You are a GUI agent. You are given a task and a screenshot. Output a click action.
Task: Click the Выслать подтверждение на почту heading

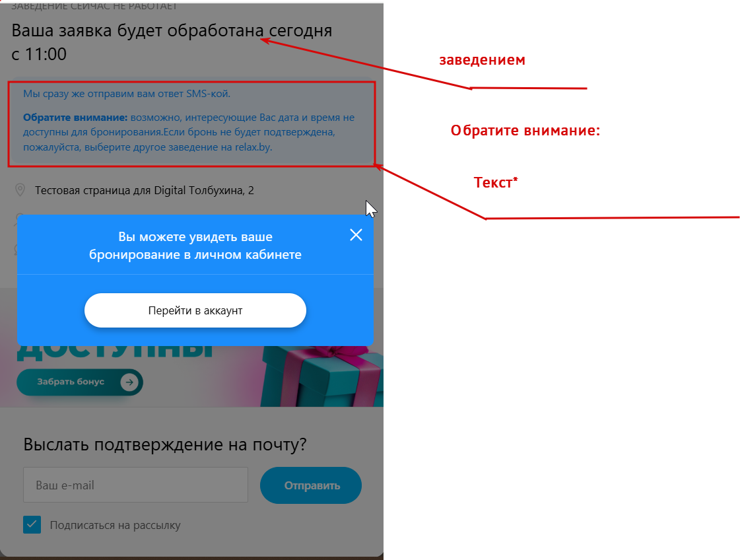pos(165,444)
